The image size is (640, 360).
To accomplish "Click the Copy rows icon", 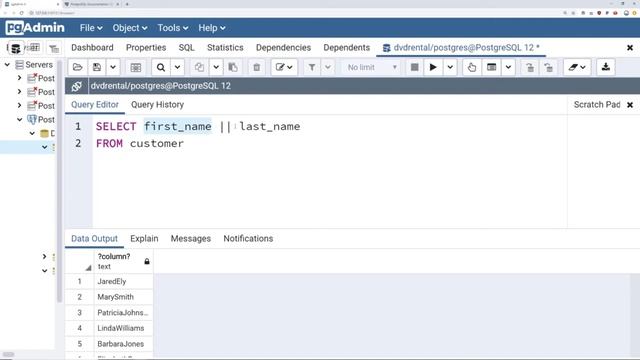I will pos(199,67).
